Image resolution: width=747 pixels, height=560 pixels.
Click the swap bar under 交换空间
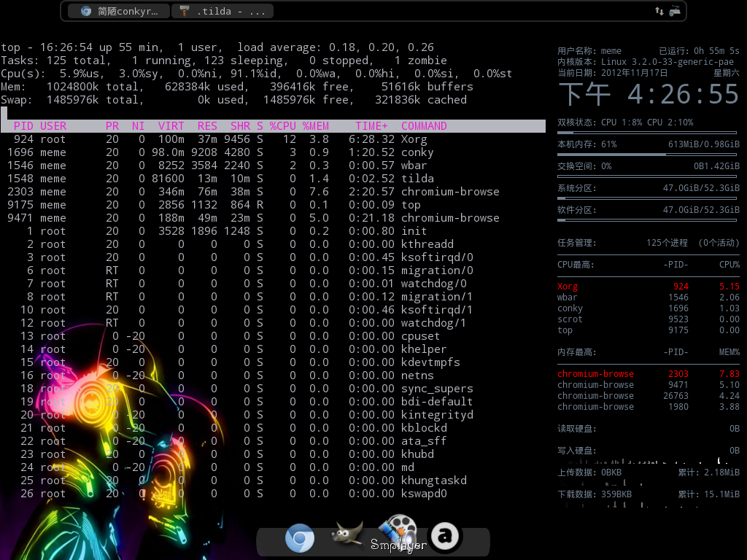tap(647, 176)
